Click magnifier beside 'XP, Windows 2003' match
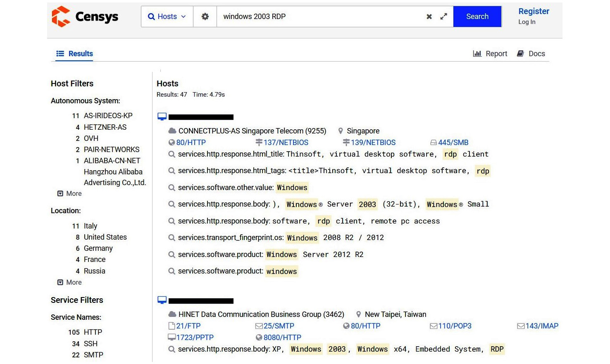Viewport: 610px width, 364px height. [x=172, y=349]
